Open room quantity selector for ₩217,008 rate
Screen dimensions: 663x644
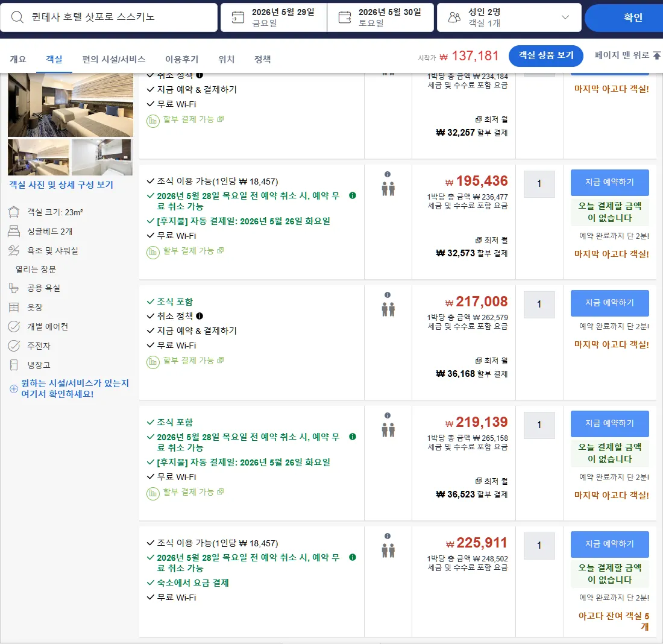coord(539,305)
